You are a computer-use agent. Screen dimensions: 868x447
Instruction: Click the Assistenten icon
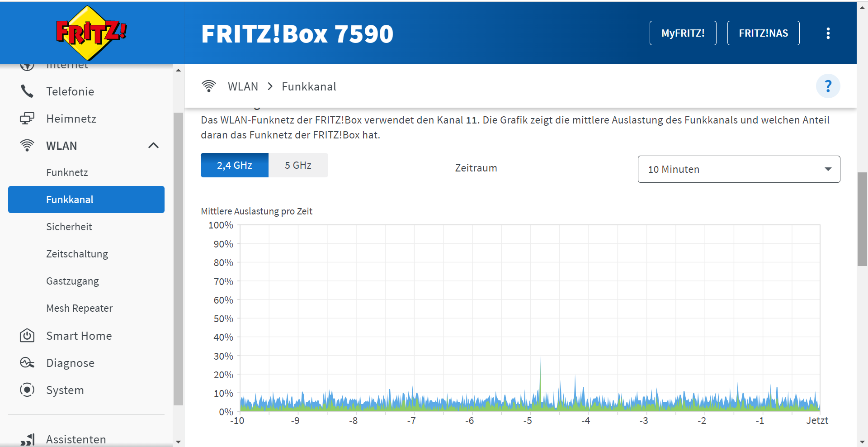pos(27,439)
